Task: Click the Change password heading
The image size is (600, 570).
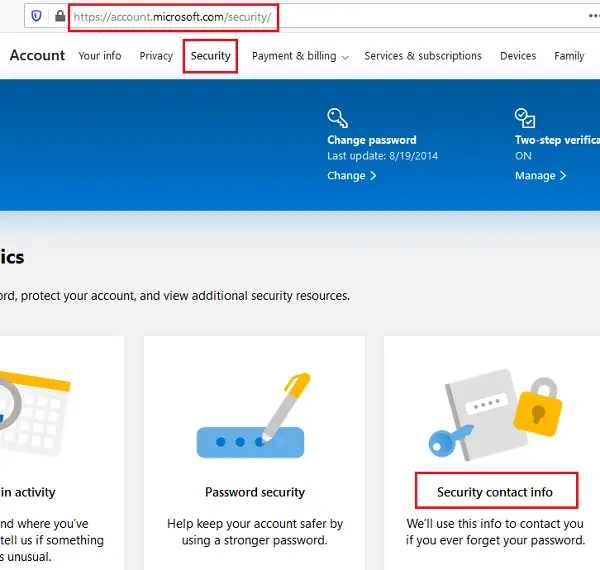Action: [x=372, y=140]
